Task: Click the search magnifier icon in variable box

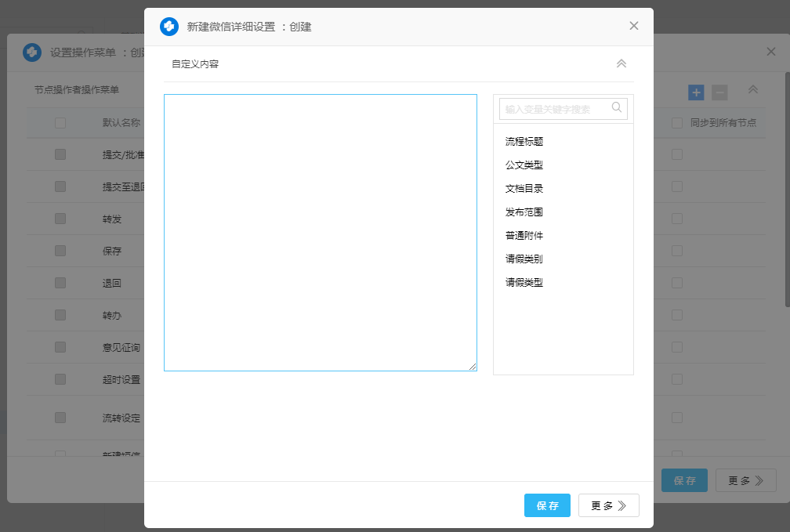Action: 617,108
